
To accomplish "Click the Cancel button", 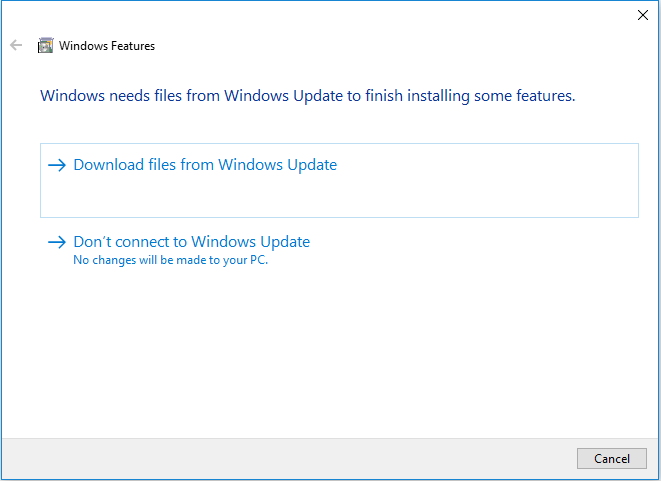I will pos(612,458).
